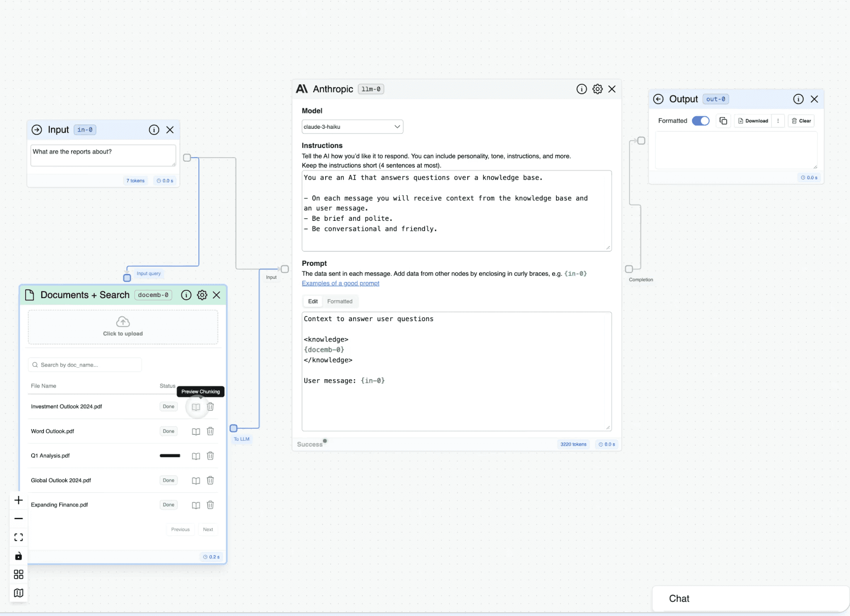Image resolution: width=850 pixels, height=616 pixels.
Task: Delete Q1 Analysis.pdf
Action: pyautogui.click(x=210, y=456)
